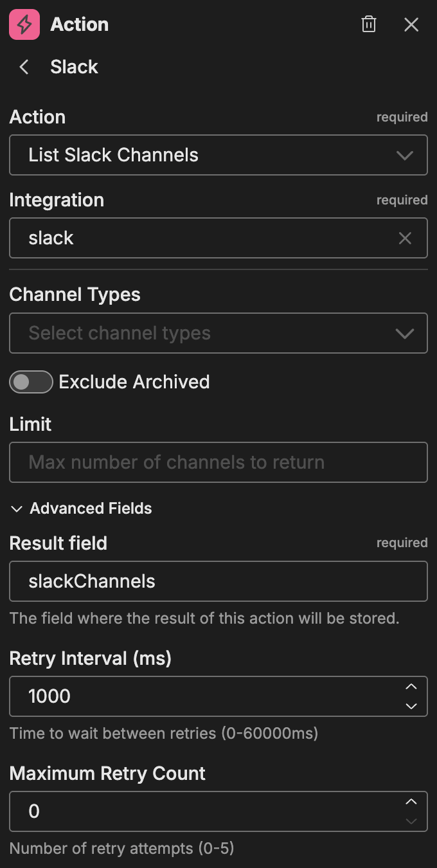Clear the slack Integration with the X icon

(x=405, y=238)
